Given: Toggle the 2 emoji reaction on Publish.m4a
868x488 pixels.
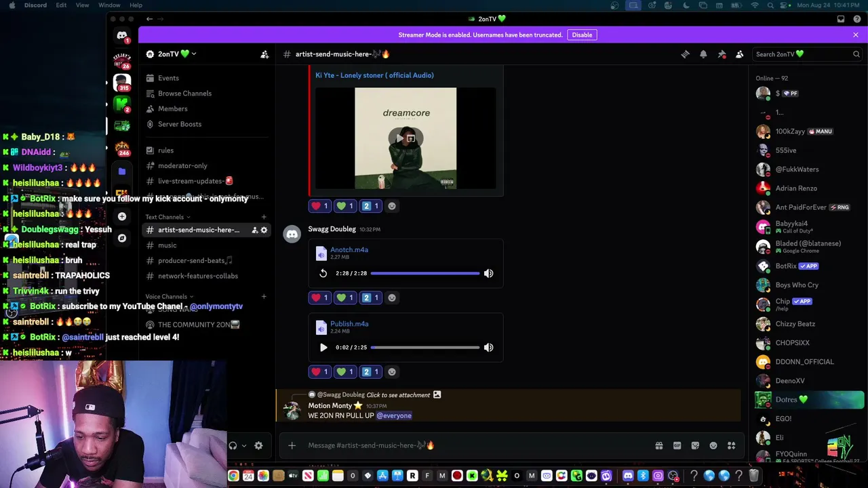Looking at the screenshot, I should tap(371, 371).
